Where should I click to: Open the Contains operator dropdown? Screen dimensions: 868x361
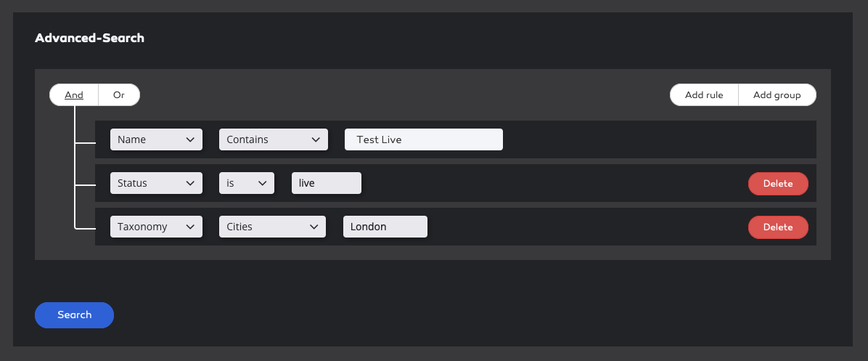coord(274,139)
